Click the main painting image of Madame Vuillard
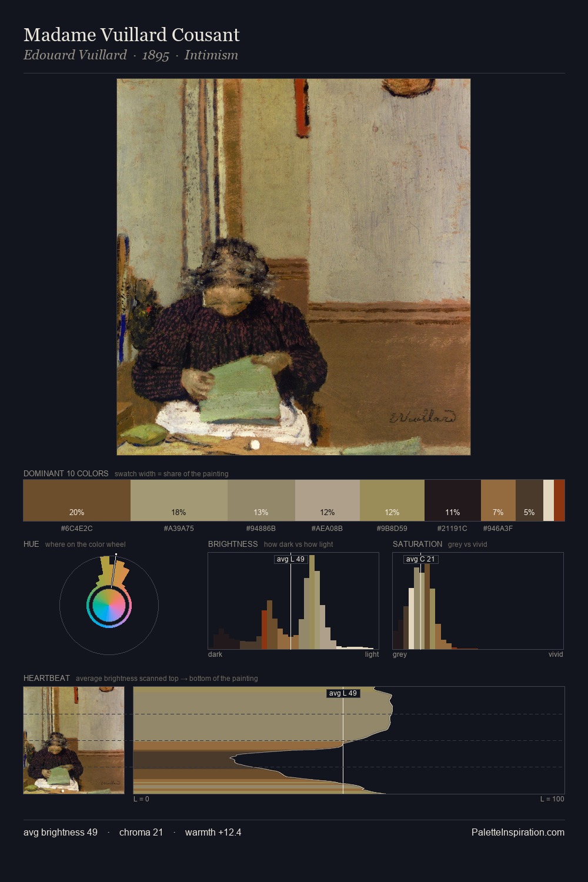This screenshot has height=882, width=588. pos(293,267)
